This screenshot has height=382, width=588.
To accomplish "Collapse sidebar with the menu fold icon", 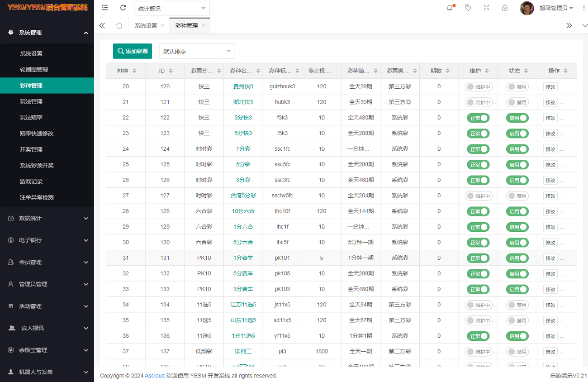I will 105,8.
